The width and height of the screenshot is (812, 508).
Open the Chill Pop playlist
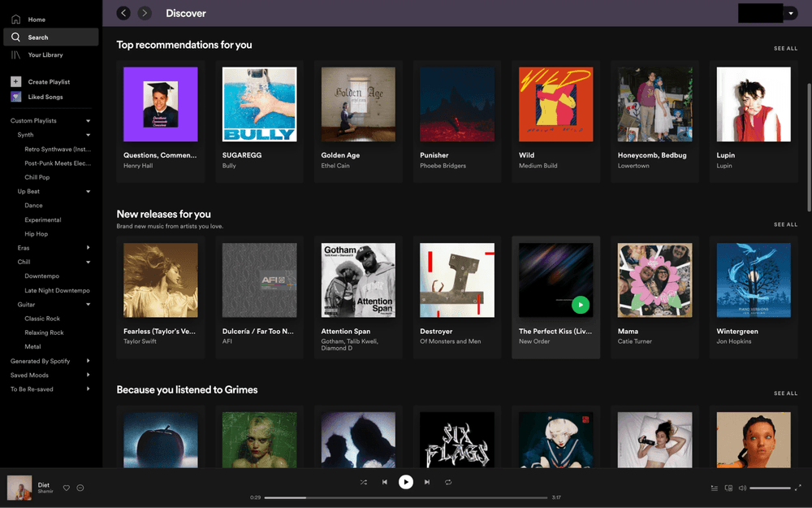coord(37,177)
